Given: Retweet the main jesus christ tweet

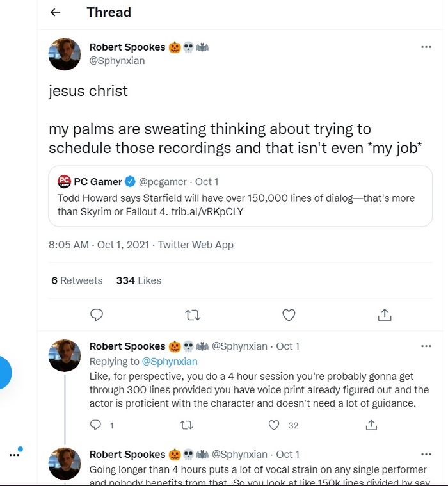Looking at the screenshot, I should click(x=192, y=314).
